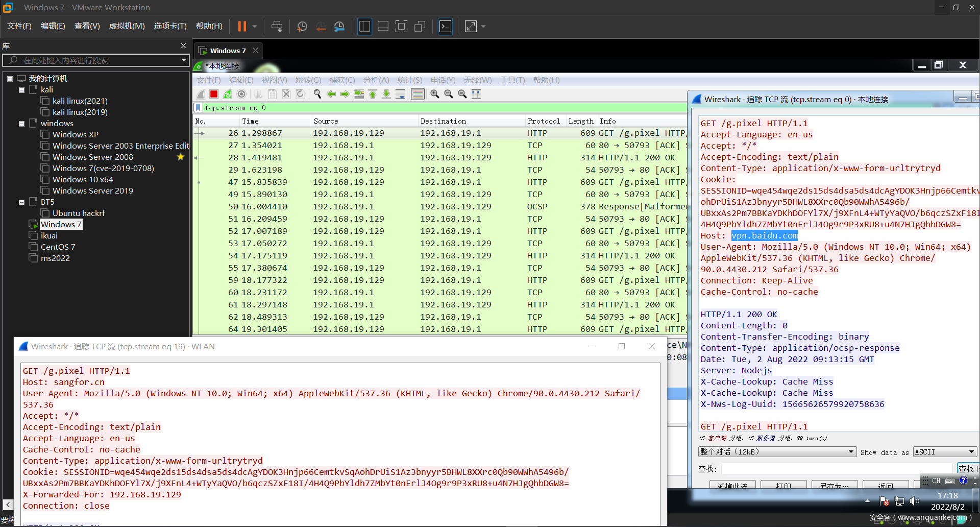Toggle the VMware library sidebar view
The width and height of the screenshot is (980, 527).
pyautogui.click(x=364, y=27)
